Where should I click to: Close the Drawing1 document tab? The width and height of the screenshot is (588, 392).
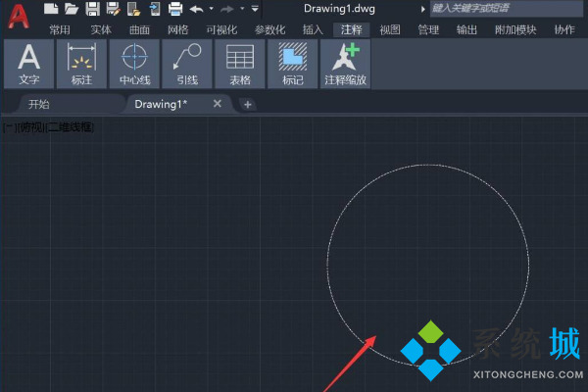point(218,104)
